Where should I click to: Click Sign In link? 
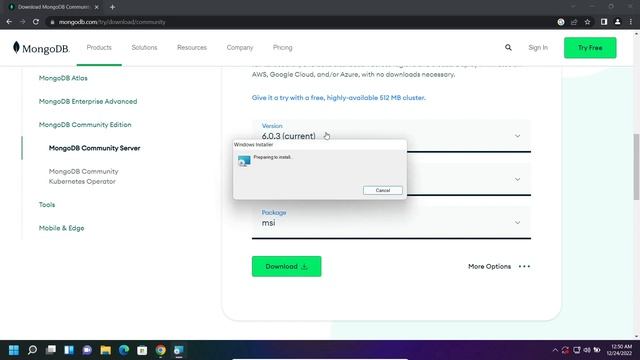[x=538, y=47]
